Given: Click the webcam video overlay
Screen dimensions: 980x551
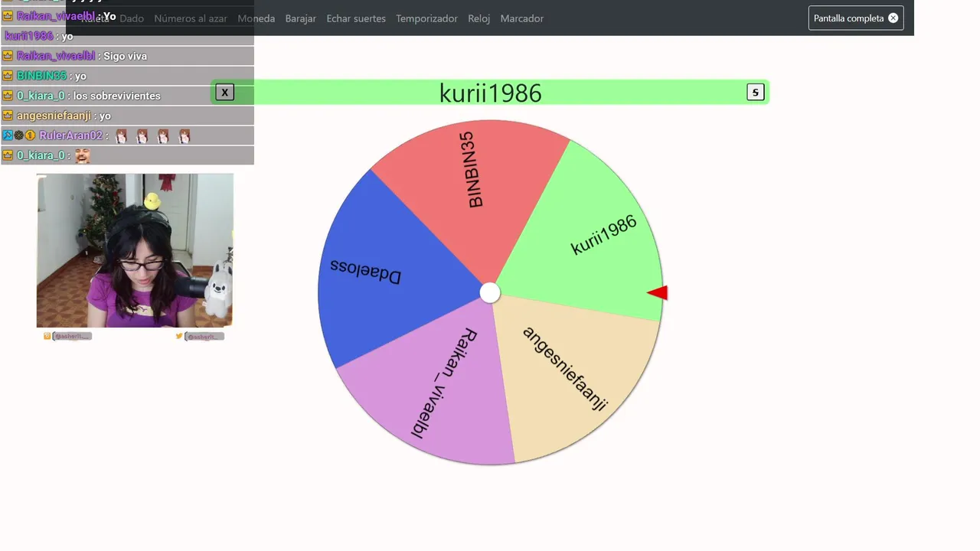Looking at the screenshot, I should pos(135,250).
